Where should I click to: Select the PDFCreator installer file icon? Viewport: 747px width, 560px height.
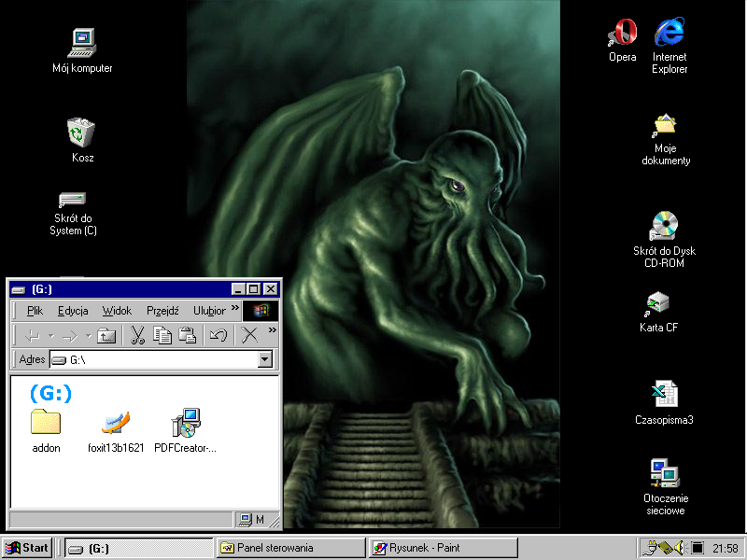[185, 425]
